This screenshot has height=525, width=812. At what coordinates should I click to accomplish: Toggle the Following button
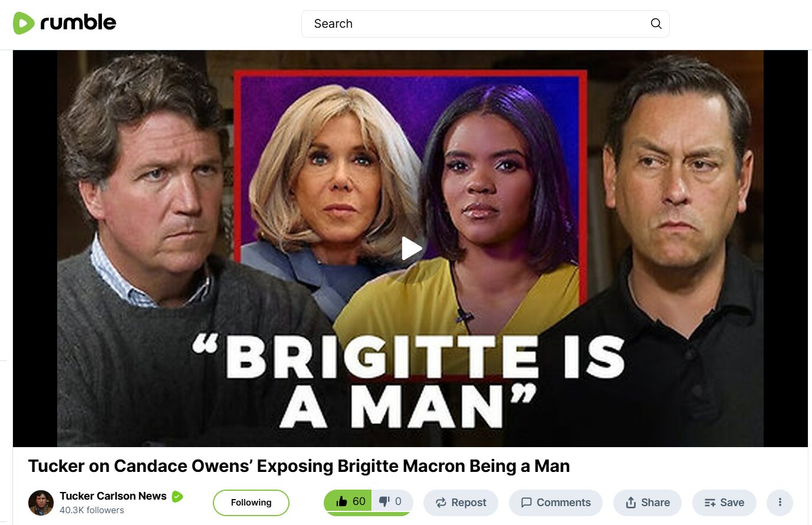click(x=251, y=503)
